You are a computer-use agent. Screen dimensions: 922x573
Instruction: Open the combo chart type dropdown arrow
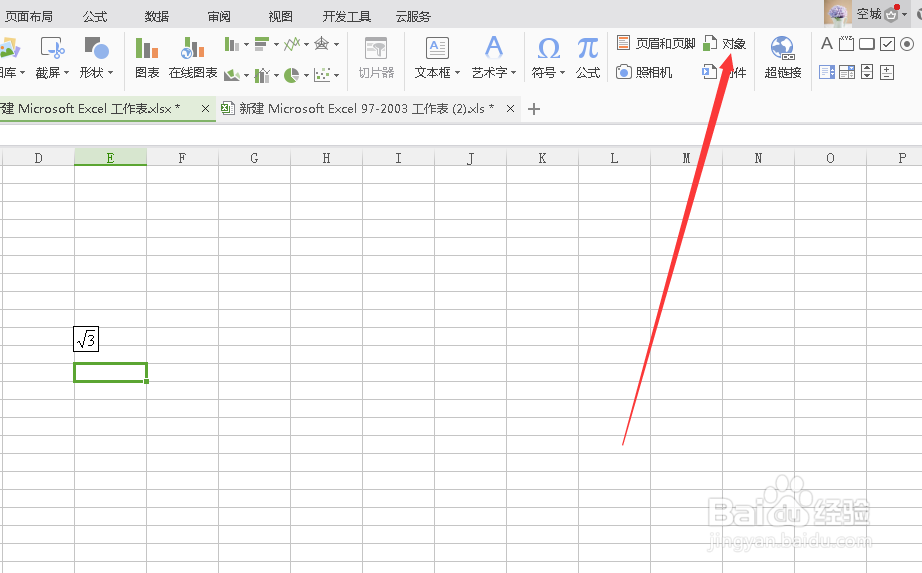(276, 75)
